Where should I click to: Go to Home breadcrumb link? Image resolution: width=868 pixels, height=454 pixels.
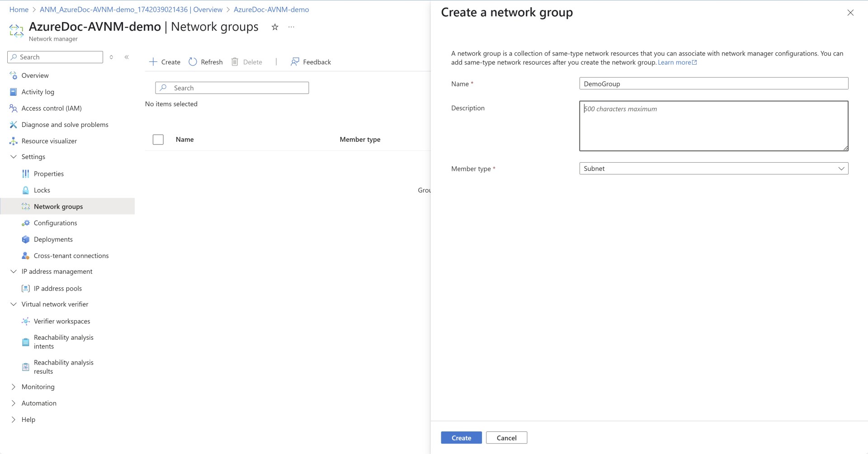tap(19, 9)
